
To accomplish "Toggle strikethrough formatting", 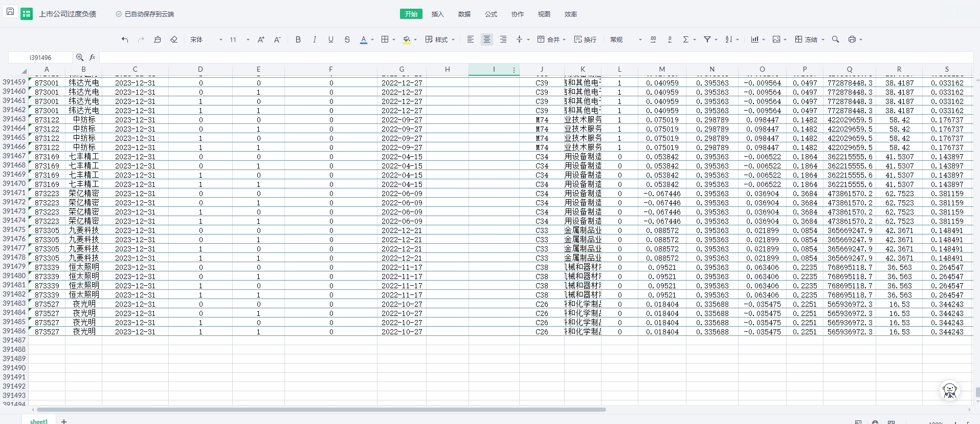I will [347, 39].
